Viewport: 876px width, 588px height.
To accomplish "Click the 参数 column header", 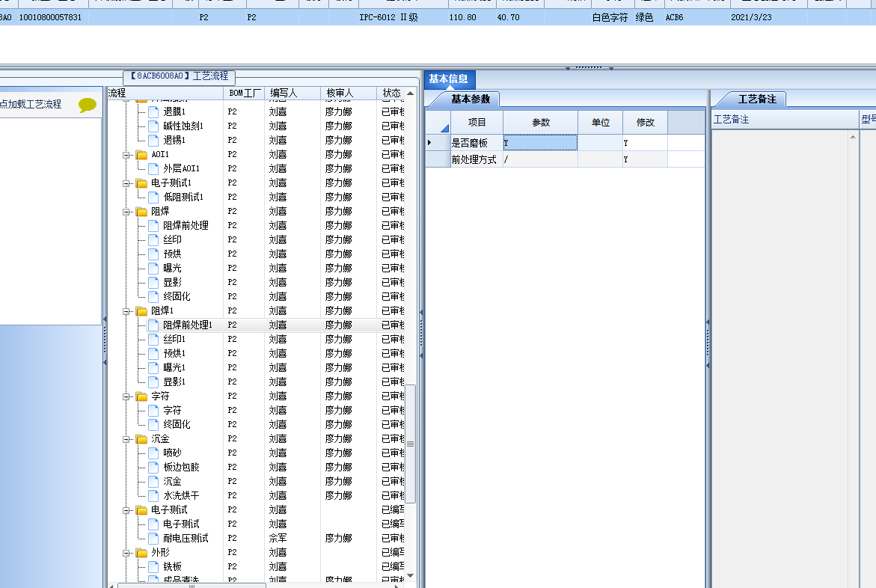I will 541,123.
